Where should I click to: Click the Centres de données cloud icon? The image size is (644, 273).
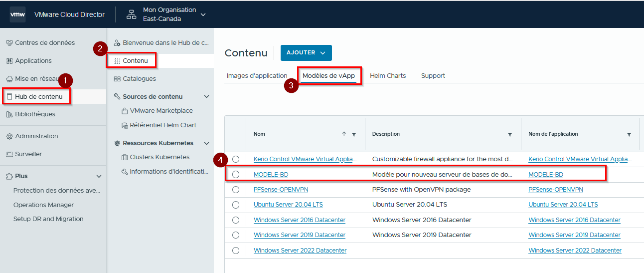9,43
